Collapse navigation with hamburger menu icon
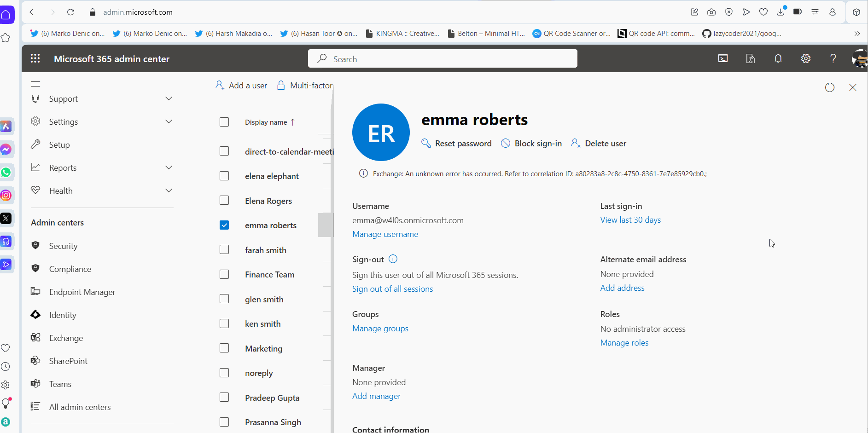 pyautogui.click(x=35, y=84)
